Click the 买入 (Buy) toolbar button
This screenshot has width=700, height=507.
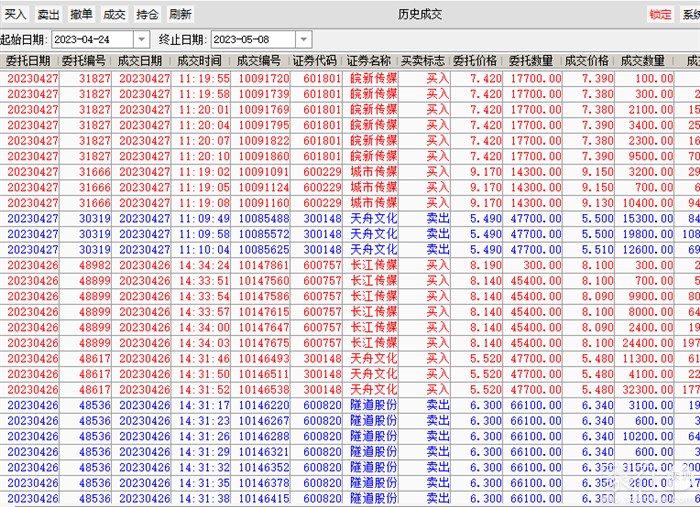pos(16,14)
